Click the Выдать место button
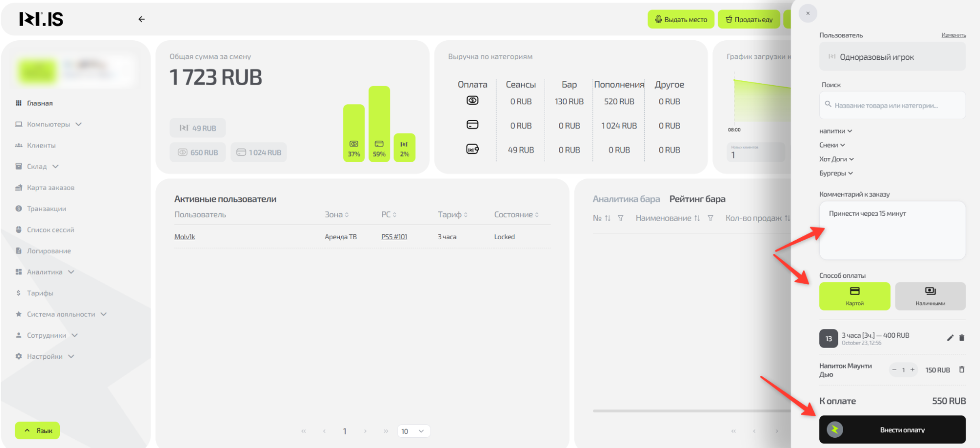 [680, 20]
